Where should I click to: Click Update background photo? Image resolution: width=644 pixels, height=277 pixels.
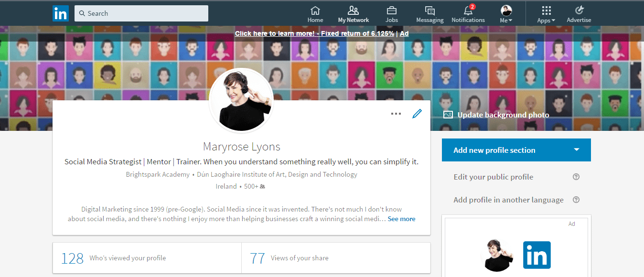point(496,115)
